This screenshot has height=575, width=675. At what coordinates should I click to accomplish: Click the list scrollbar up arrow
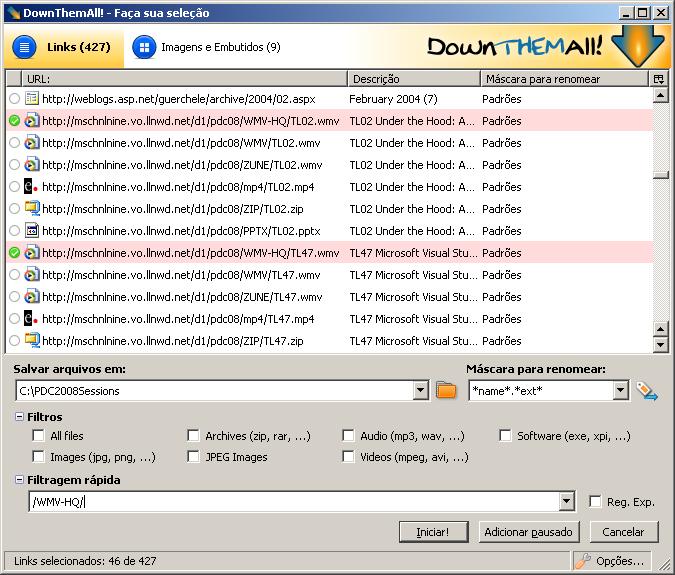coord(660,95)
